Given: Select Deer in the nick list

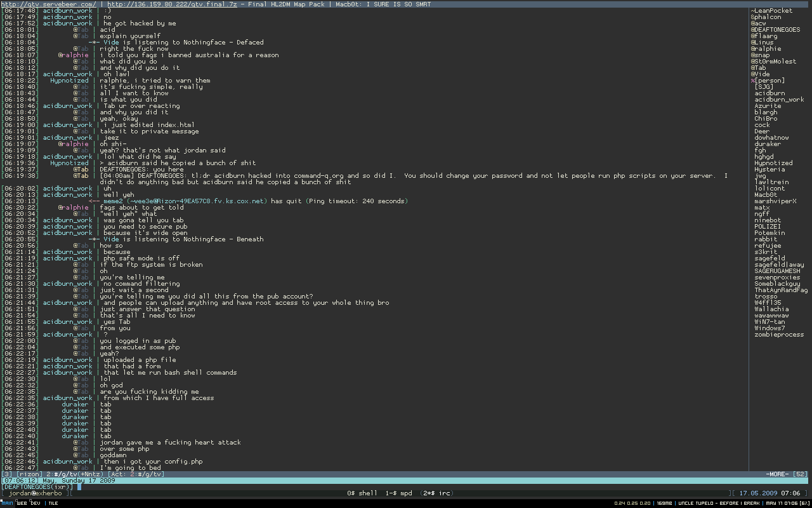Looking at the screenshot, I should pos(762,131).
